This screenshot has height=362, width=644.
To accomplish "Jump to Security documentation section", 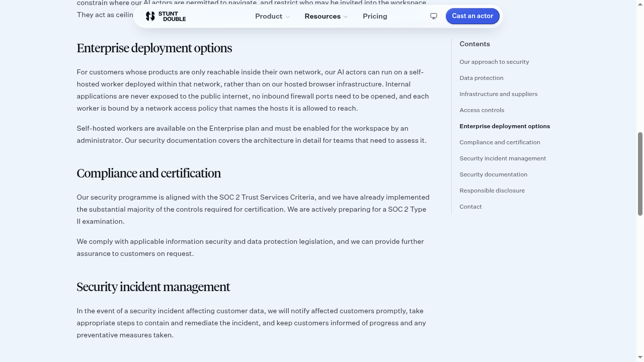I will 494,174.
